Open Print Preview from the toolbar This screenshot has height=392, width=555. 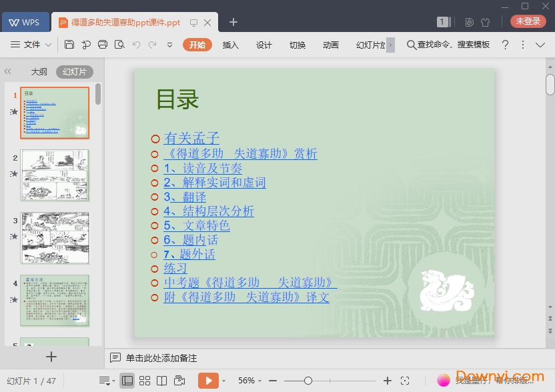pyautogui.click(x=119, y=45)
